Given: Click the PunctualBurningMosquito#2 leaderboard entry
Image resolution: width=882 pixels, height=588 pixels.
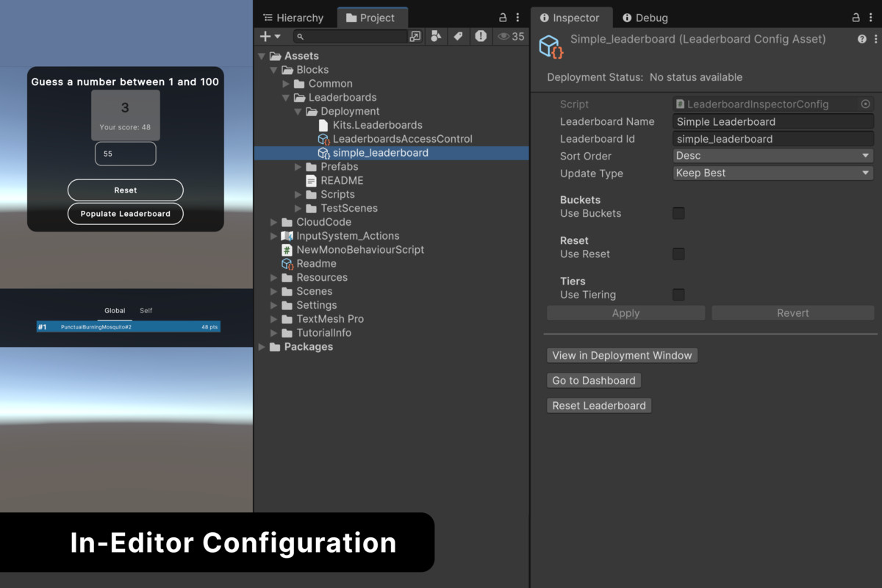Looking at the screenshot, I should [129, 327].
